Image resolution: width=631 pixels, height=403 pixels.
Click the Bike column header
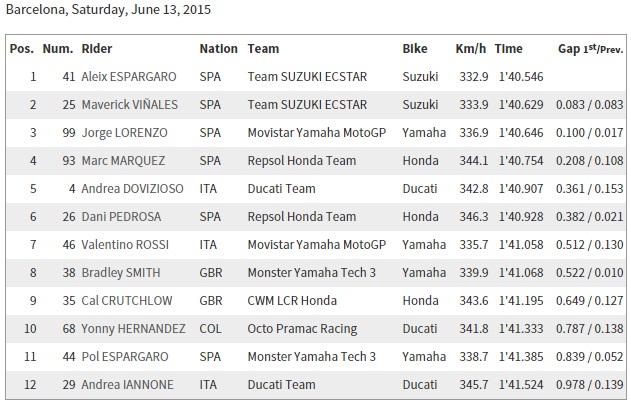414,49
